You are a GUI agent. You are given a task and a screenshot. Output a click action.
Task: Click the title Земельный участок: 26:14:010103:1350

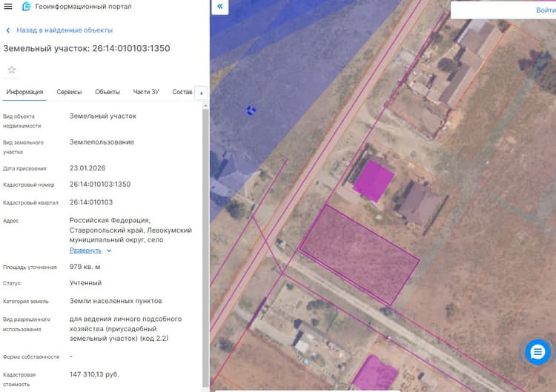click(x=87, y=49)
